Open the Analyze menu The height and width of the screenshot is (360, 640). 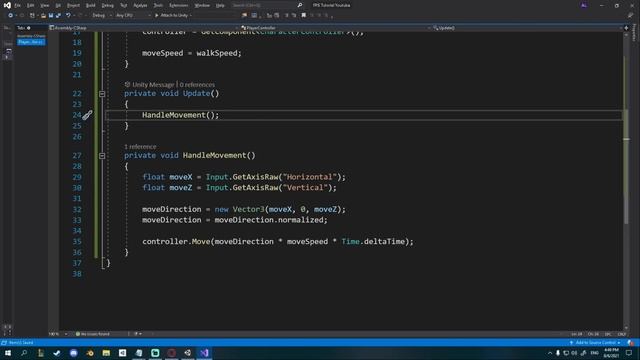point(140,5)
